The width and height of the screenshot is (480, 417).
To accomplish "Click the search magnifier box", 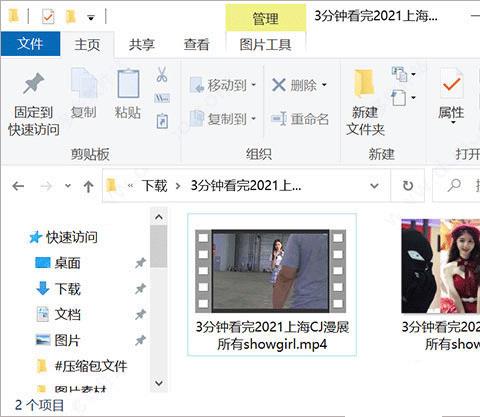I will pyautogui.click(x=454, y=185).
